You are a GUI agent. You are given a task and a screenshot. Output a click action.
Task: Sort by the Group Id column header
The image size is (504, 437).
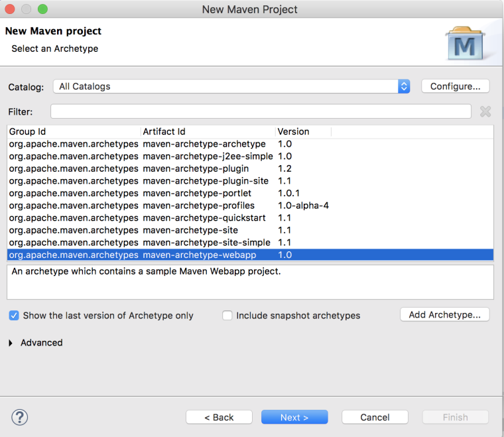[x=74, y=131]
